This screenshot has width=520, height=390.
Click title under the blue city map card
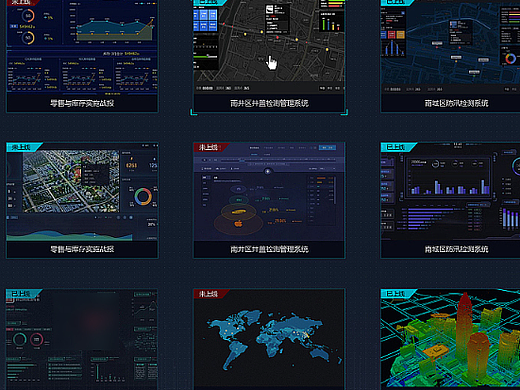click(456, 103)
